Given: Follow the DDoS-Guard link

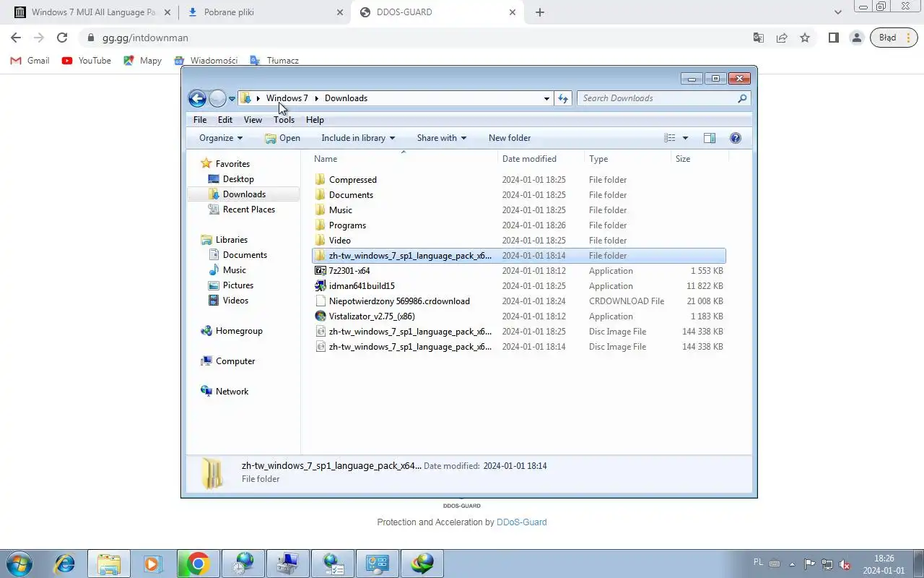Looking at the screenshot, I should pyautogui.click(x=522, y=522).
